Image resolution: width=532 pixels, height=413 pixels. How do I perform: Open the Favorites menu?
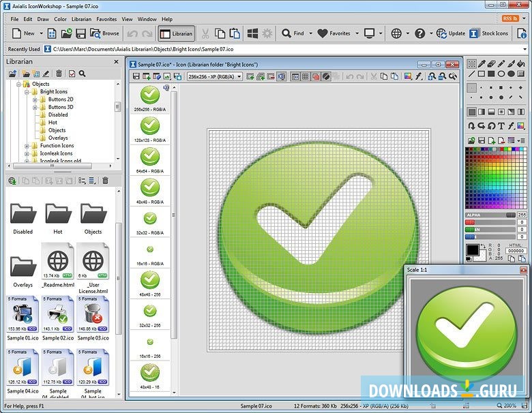(106, 19)
